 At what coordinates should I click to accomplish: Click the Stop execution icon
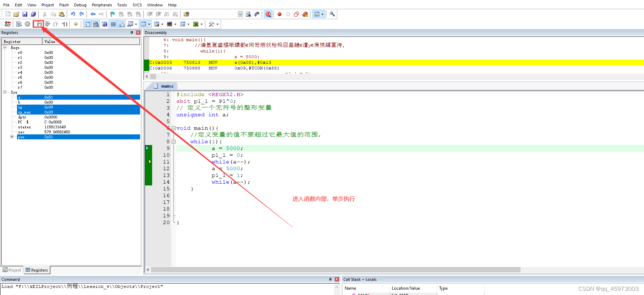(x=27, y=24)
